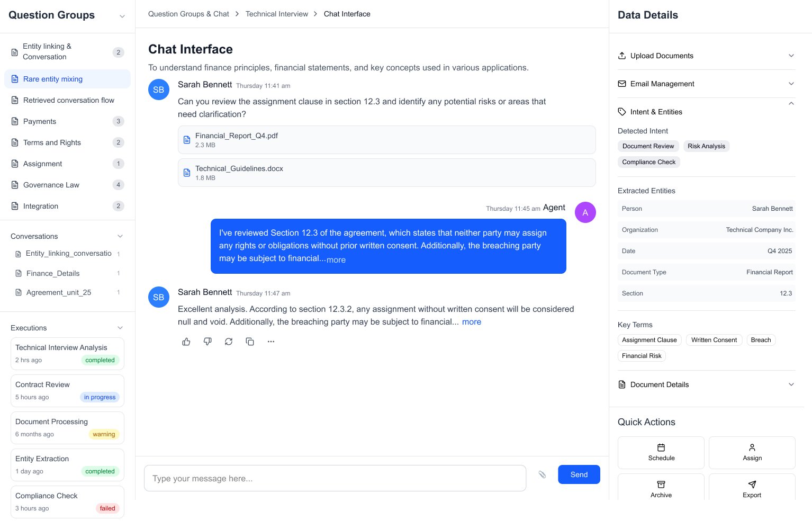Click the Schedule quick action
Viewport: 812px width, 529px height.
(661, 453)
